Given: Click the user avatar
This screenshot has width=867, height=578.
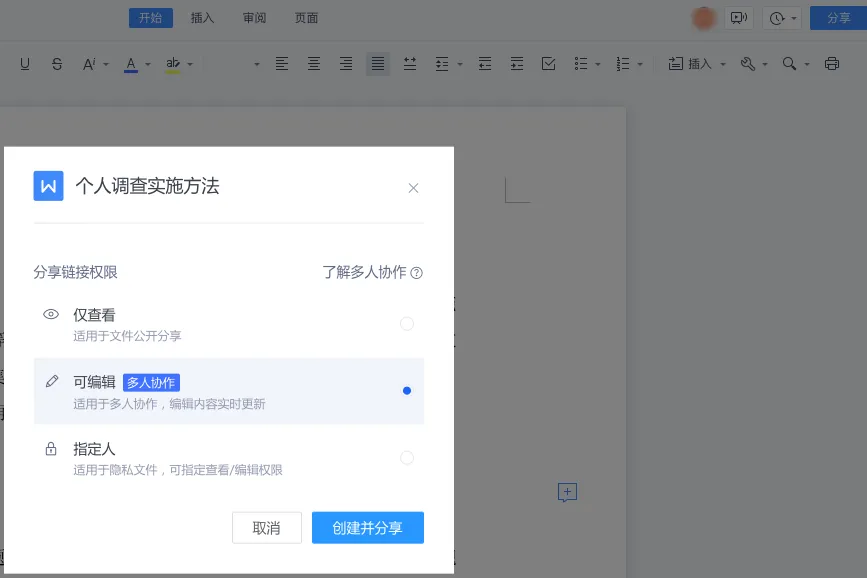Looking at the screenshot, I should pos(704,18).
